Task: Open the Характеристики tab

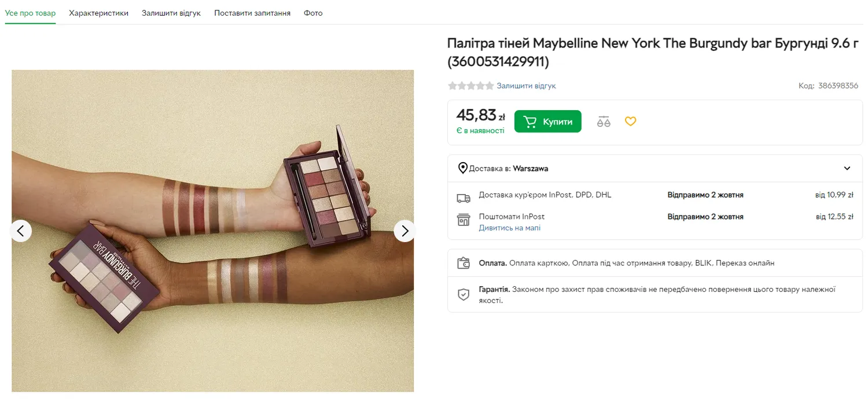Action: tap(98, 13)
